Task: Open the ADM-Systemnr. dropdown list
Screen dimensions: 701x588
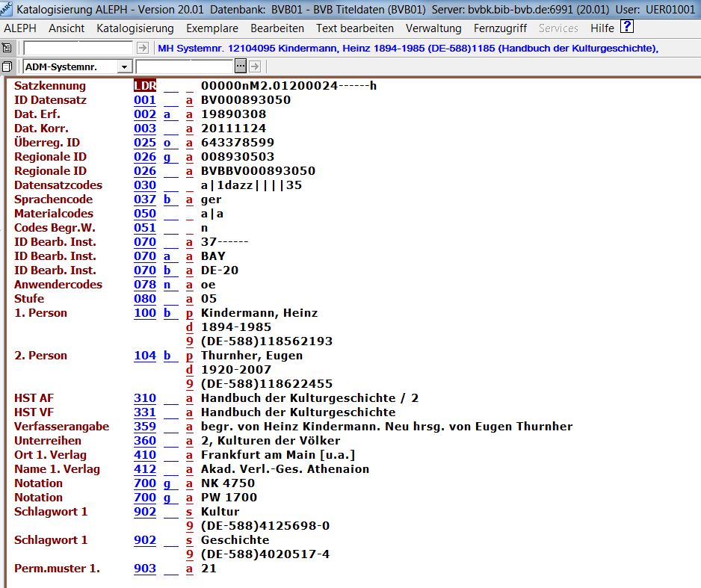Action: tap(125, 66)
